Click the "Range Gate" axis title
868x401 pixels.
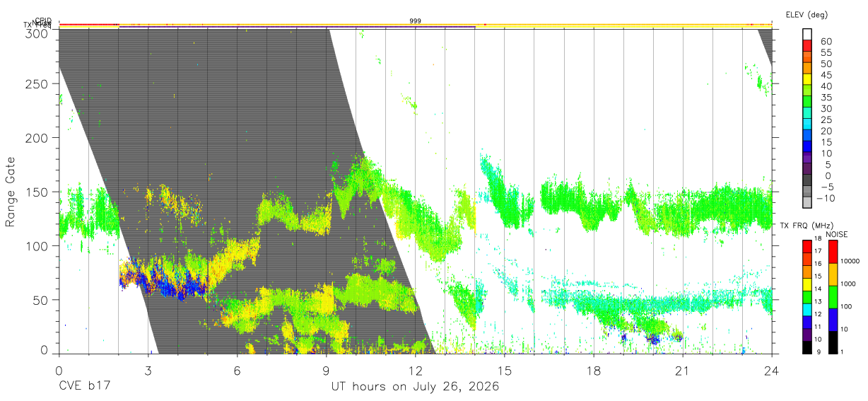tap(11, 191)
